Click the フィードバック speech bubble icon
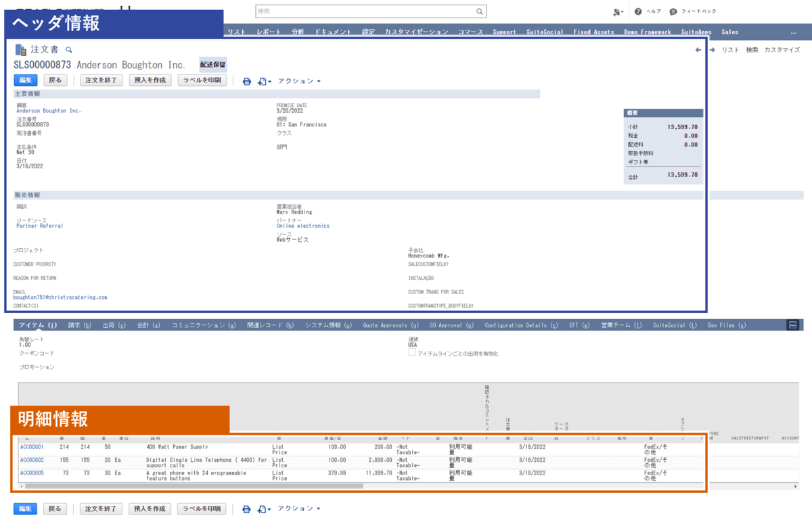812x524 pixels. 673,11
